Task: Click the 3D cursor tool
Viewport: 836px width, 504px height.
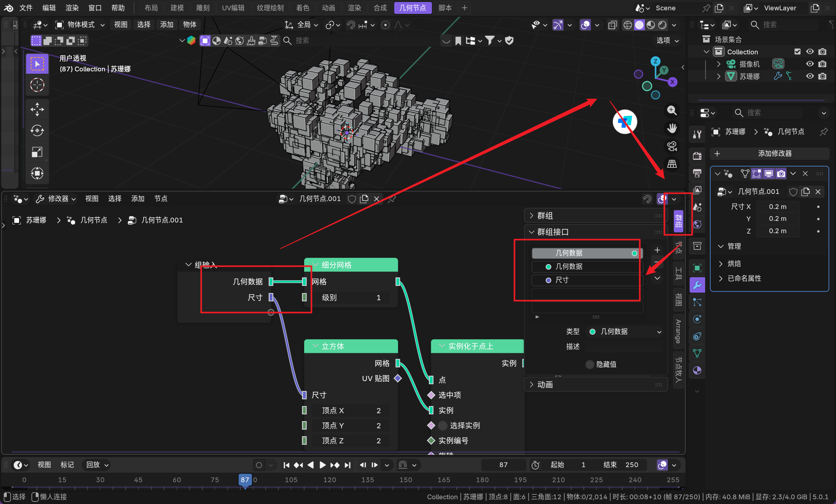Action: point(37,85)
